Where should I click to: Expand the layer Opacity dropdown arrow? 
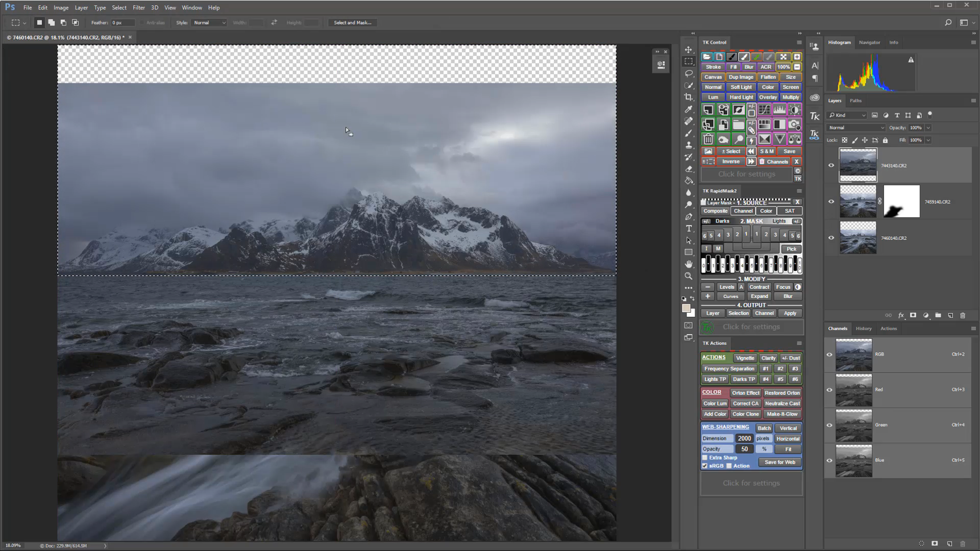tap(928, 128)
